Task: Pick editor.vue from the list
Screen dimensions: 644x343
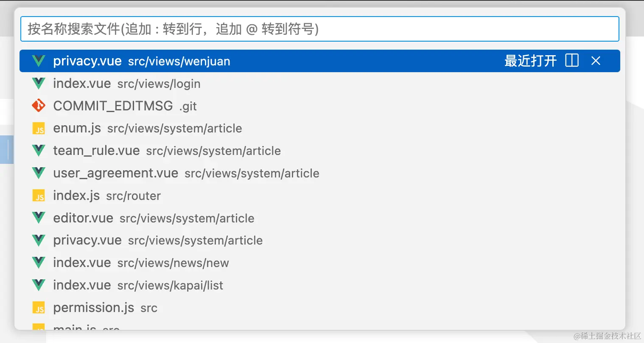Action: 319,218
